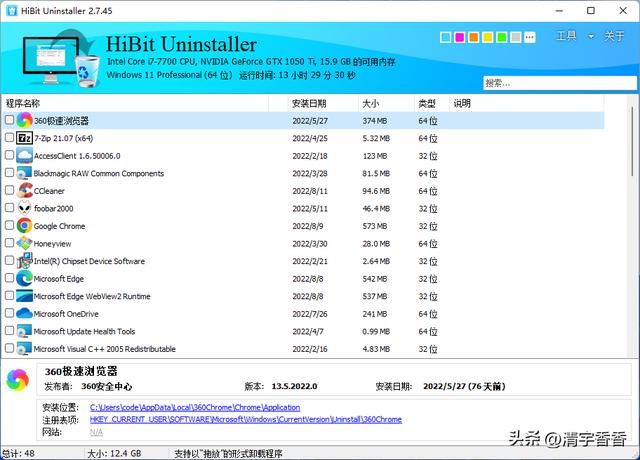Click the CCleaner icon

24,191
